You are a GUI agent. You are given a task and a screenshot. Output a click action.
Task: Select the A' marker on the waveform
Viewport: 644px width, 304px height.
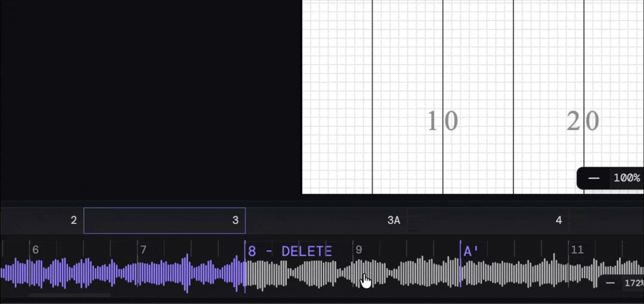(x=469, y=251)
